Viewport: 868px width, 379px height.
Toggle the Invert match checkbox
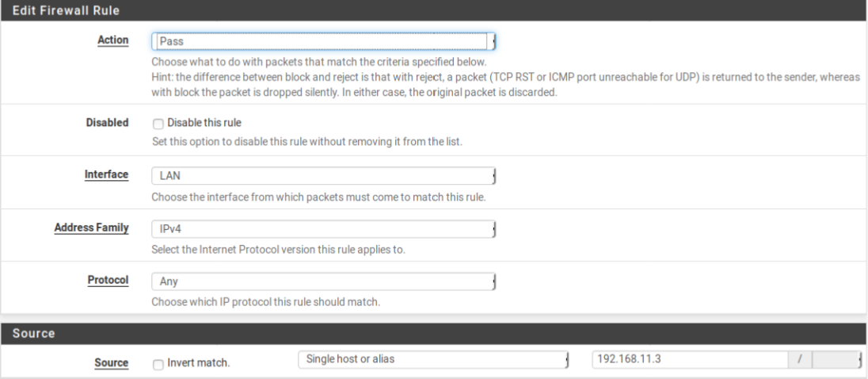click(x=156, y=363)
